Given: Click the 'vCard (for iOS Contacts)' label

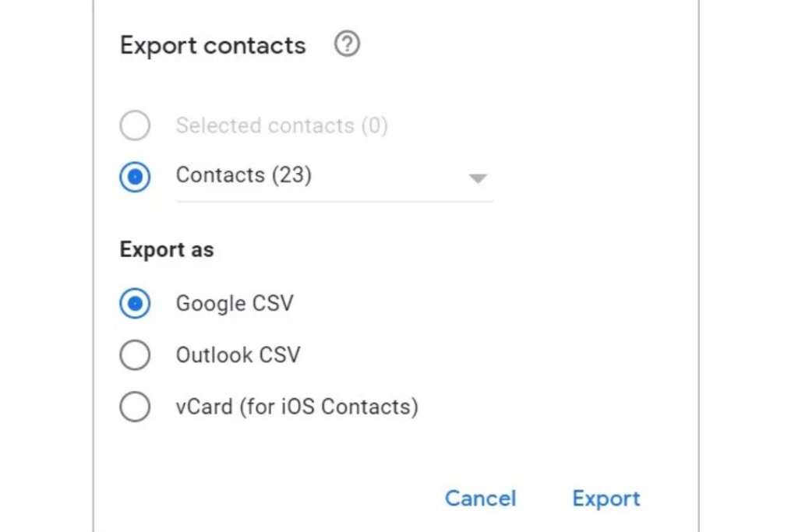Looking at the screenshot, I should 297,407.
